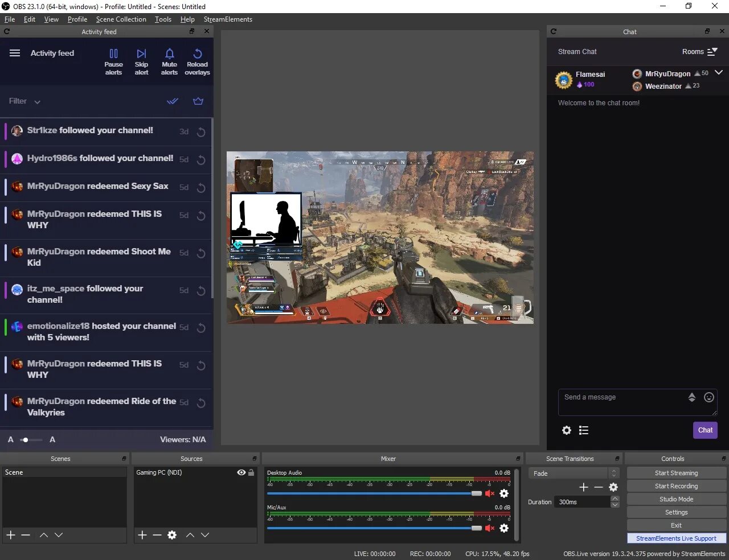Open the Rooms menu in Stream Chat
Screen dimensions: 729x560
point(700,52)
